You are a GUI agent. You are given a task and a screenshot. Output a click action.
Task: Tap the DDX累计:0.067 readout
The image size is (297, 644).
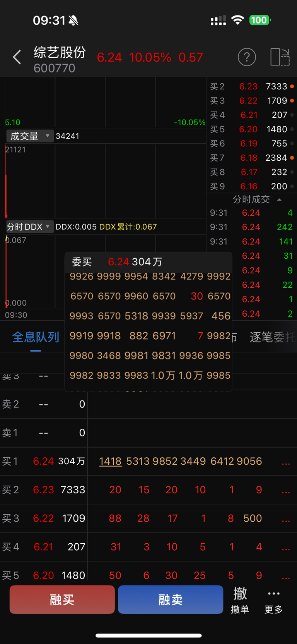[128, 227]
